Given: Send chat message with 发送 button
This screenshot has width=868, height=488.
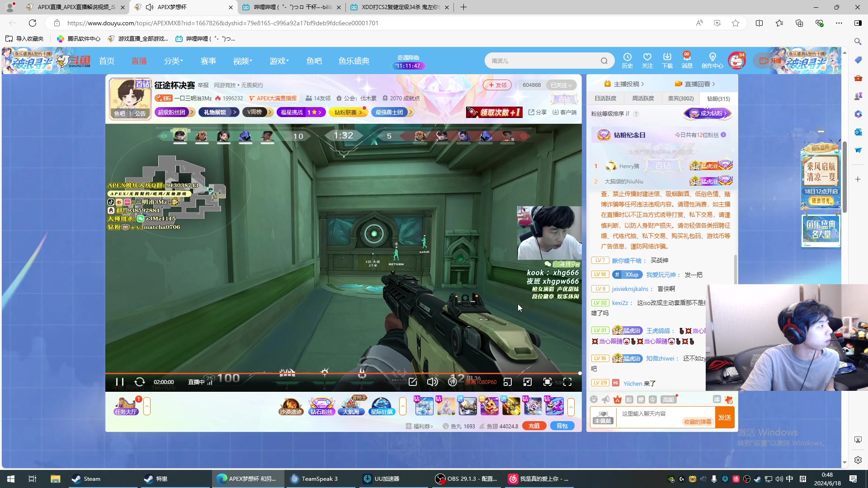Looking at the screenshot, I should [x=725, y=418].
